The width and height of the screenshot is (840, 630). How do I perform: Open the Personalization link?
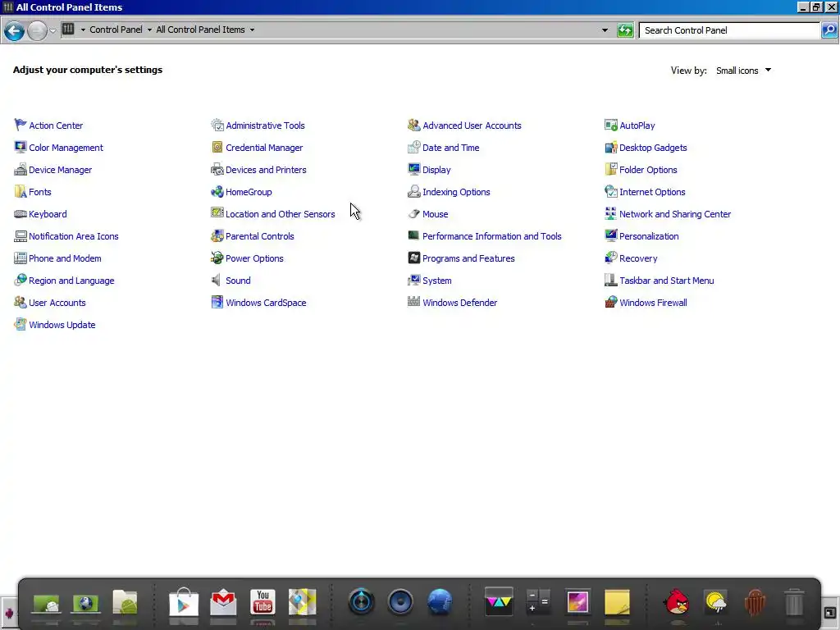649,235
